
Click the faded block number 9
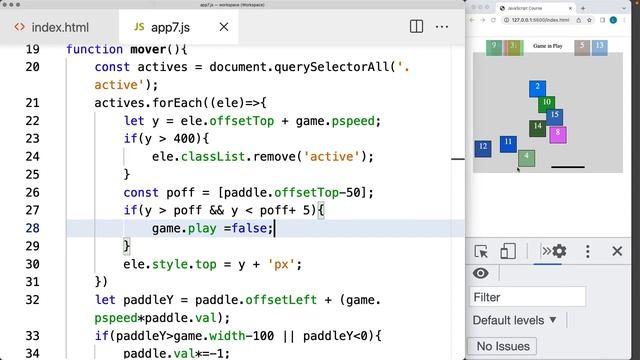494,48
